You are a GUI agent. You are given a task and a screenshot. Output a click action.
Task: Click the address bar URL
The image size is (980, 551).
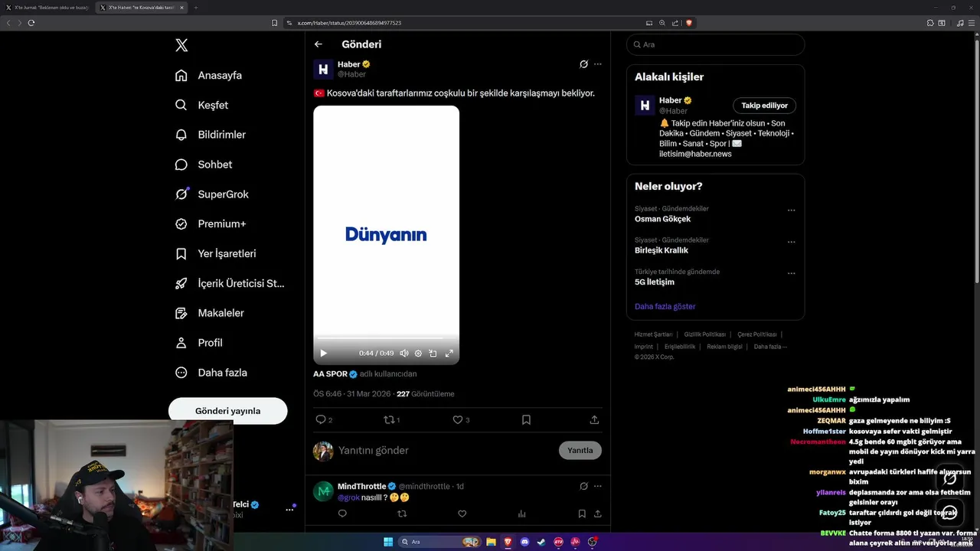pyautogui.click(x=349, y=23)
